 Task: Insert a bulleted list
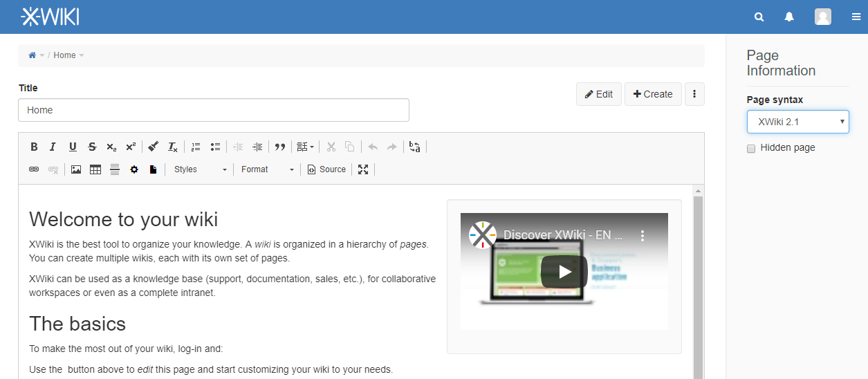click(215, 147)
